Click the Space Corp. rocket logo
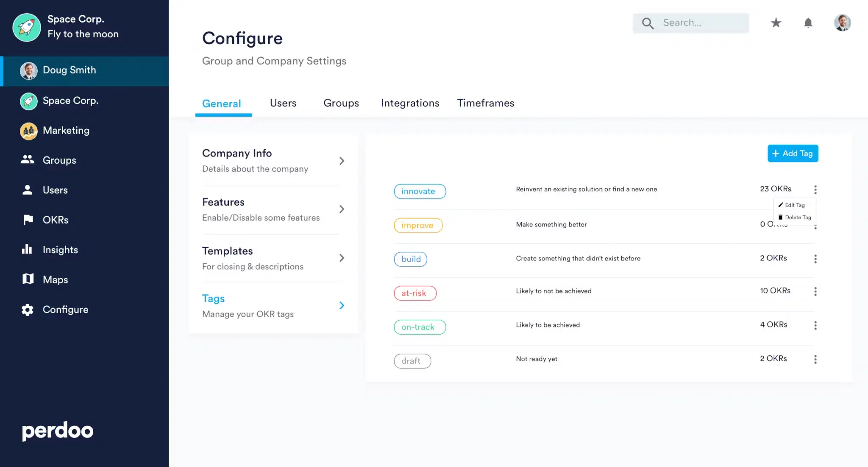 pyautogui.click(x=27, y=27)
